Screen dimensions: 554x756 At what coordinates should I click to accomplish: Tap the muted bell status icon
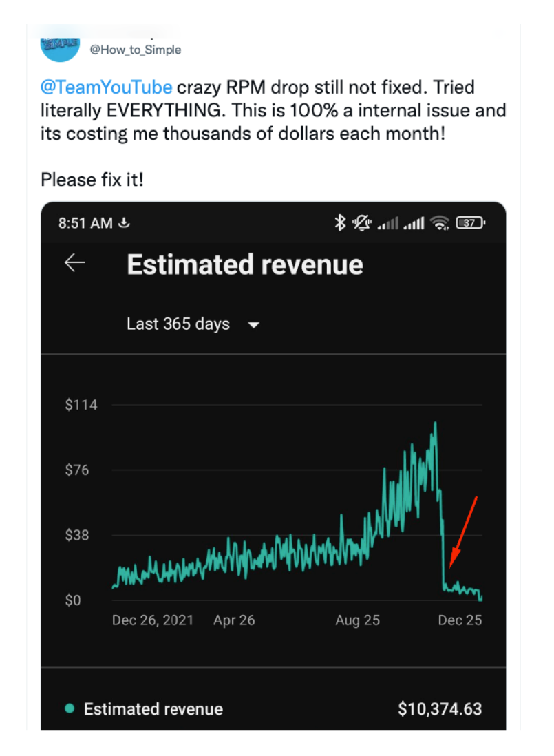pos(361,223)
